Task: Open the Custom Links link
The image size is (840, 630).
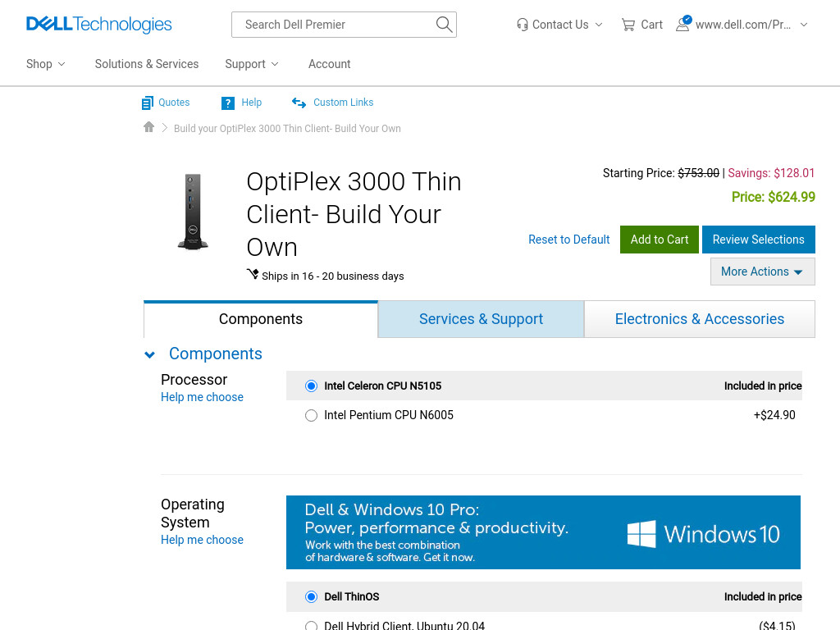Action: pos(344,103)
